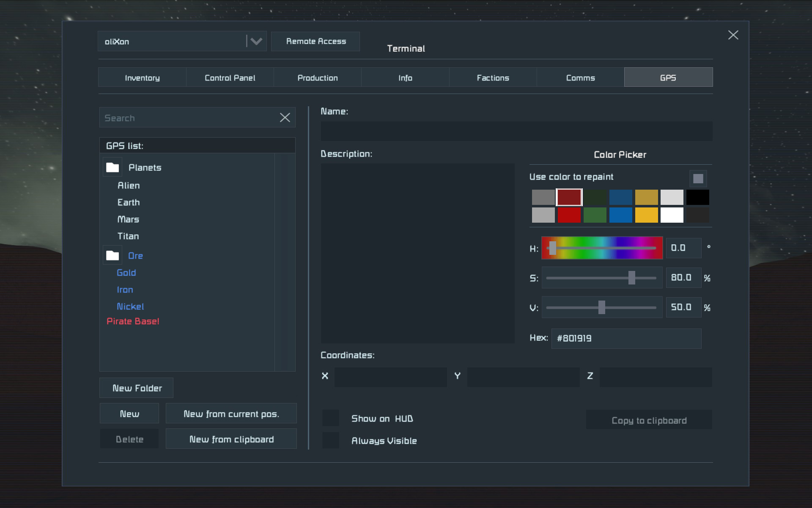The height and width of the screenshot is (508, 812).
Task: Open the oliXon grid dropdown
Action: (x=256, y=41)
